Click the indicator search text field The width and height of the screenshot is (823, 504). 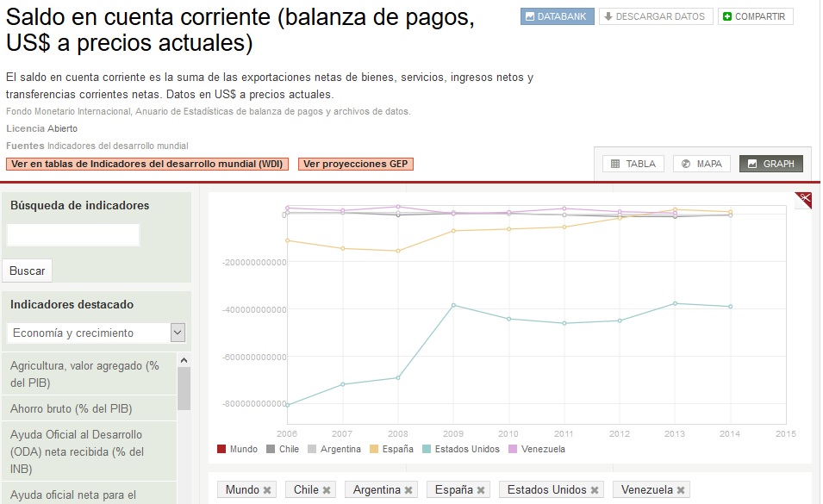[x=73, y=235]
